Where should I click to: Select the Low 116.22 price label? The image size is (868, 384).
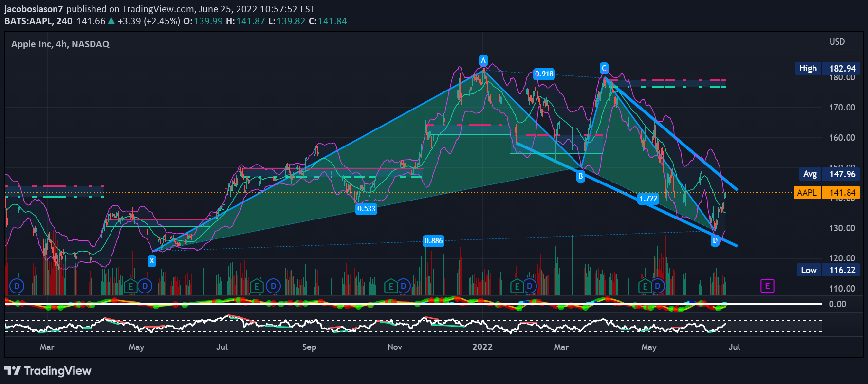point(828,270)
